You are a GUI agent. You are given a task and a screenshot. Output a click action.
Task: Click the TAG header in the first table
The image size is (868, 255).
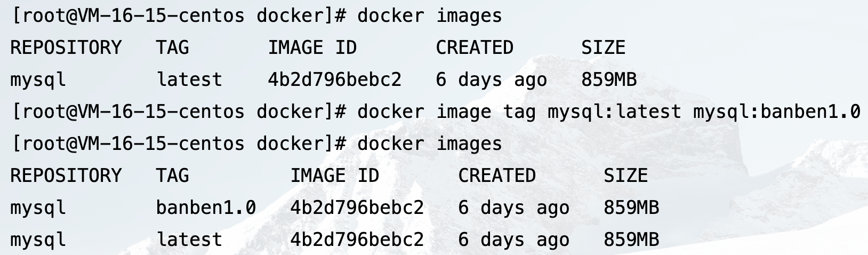(172, 47)
